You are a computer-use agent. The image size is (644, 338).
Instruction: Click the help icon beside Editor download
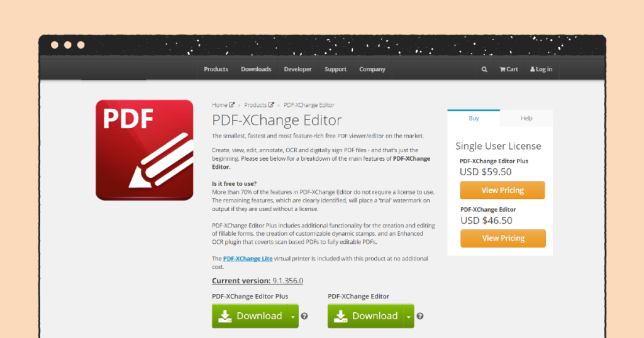point(419,316)
